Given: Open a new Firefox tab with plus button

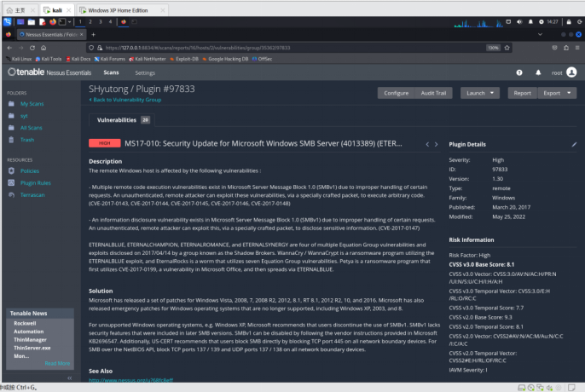Looking at the screenshot, I should (x=93, y=35).
